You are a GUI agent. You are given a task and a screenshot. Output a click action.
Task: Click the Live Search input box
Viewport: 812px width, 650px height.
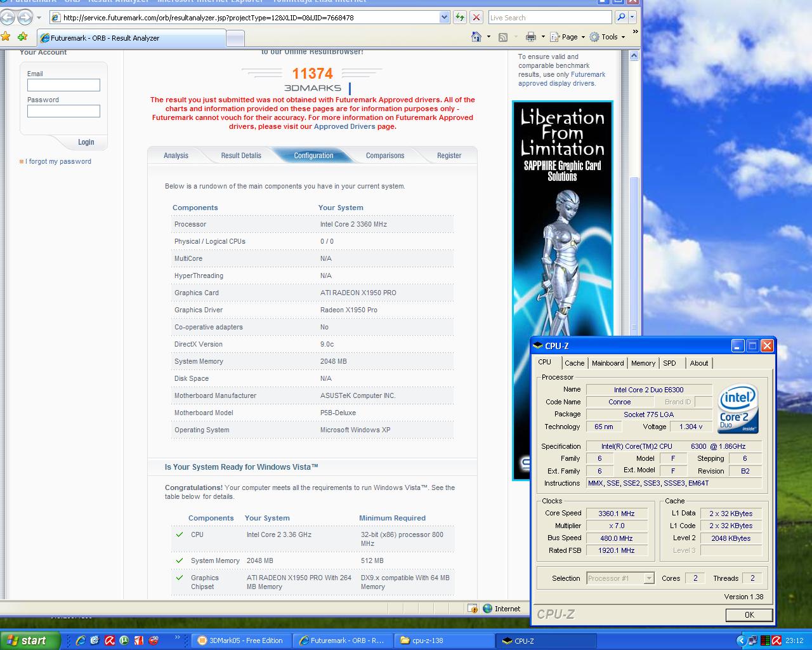550,17
